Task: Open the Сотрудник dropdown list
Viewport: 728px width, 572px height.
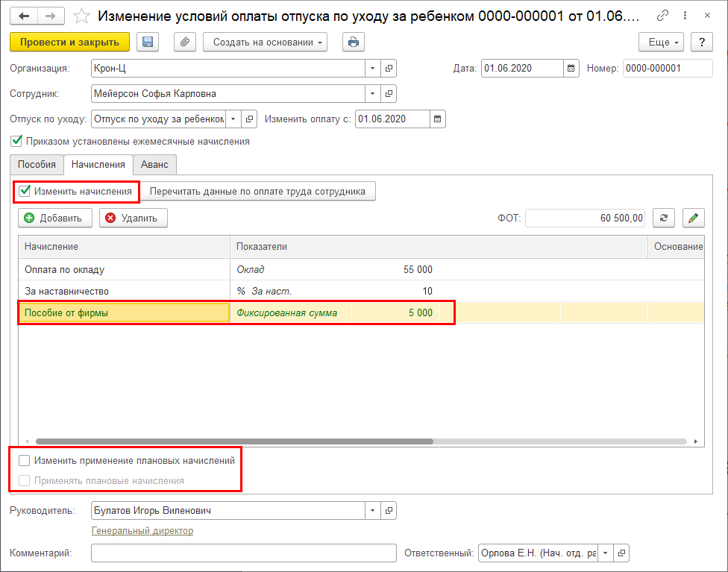Action: [373, 94]
